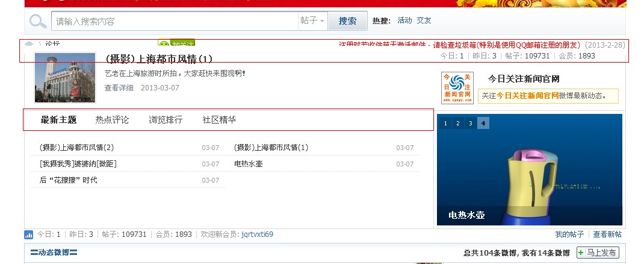Click the 搜索 button
The height and width of the screenshot is (264, 644).
pos(347,21)
